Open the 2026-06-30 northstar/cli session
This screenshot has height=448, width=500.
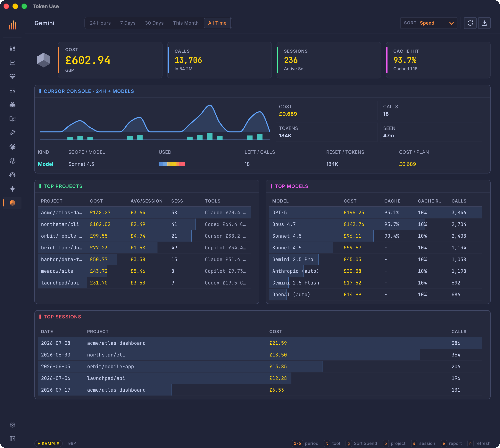point(260,355)
